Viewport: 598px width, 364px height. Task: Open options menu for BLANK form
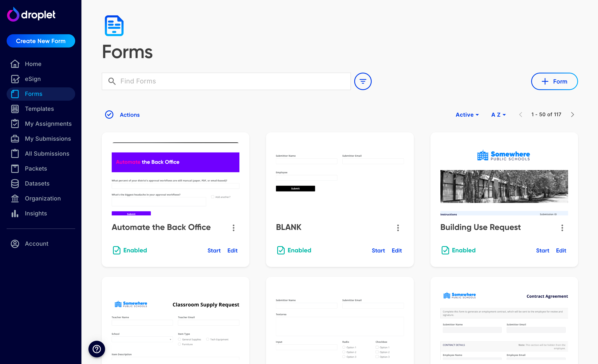(x=398, y=228)
